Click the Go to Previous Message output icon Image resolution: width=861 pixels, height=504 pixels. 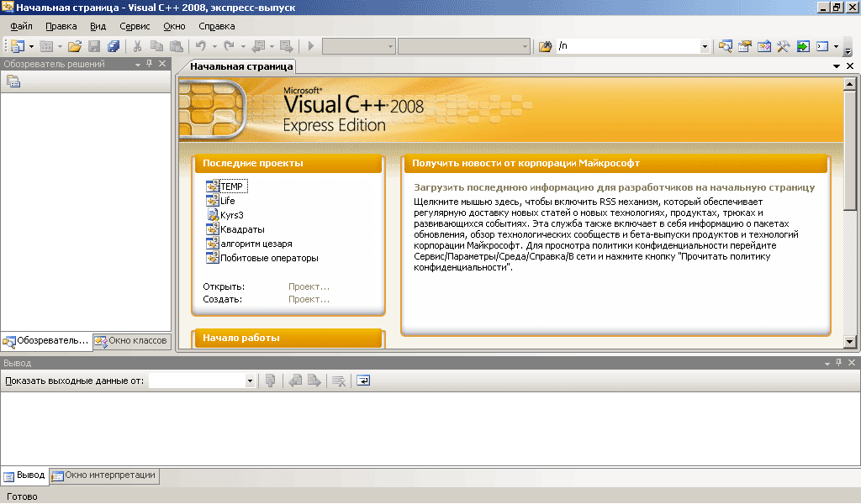click(295, 381)
